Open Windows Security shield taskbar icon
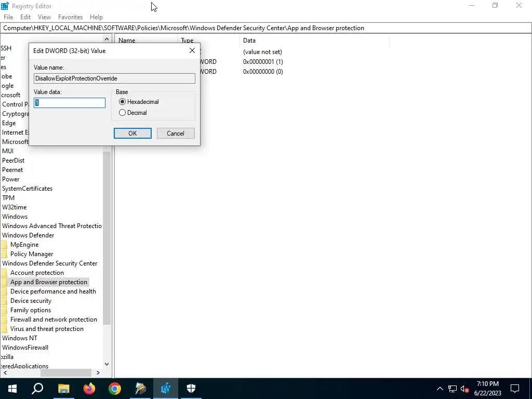532x399 pixels. point(191,389)
